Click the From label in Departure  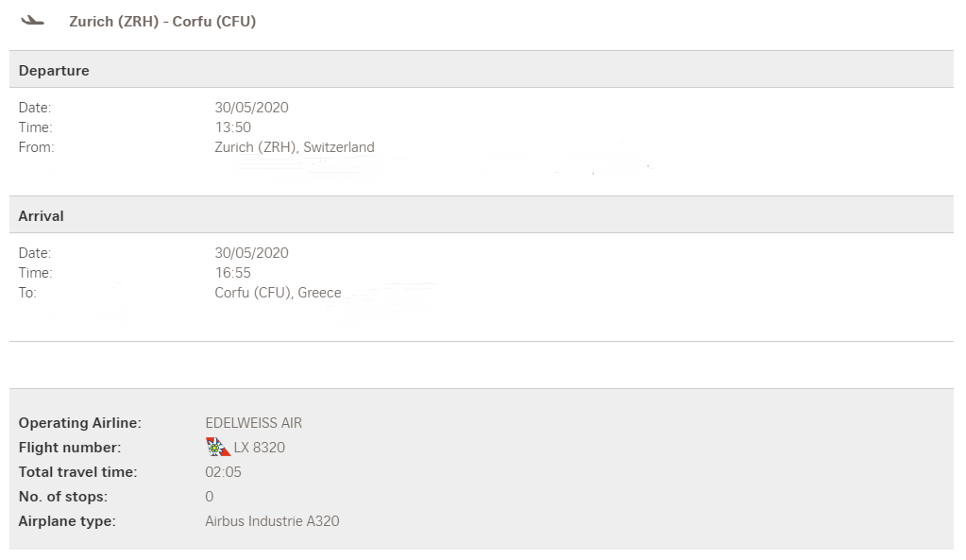(37, 147)
